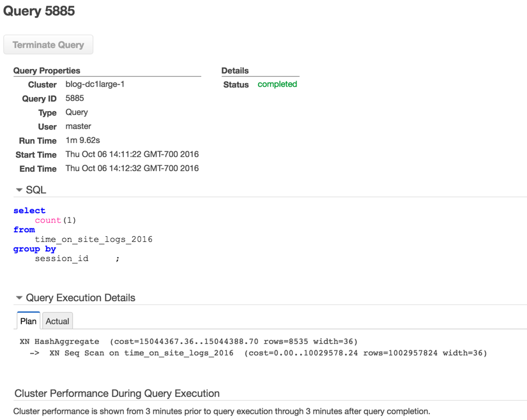The image size is (527, 420).
Task: Click the Query ID value 5885
Action: point(75,98)
